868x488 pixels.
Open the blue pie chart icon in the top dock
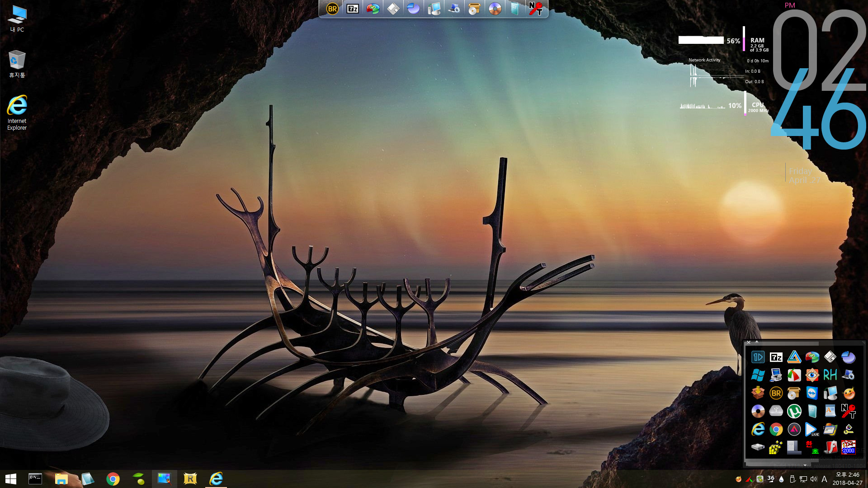[413, 9]
